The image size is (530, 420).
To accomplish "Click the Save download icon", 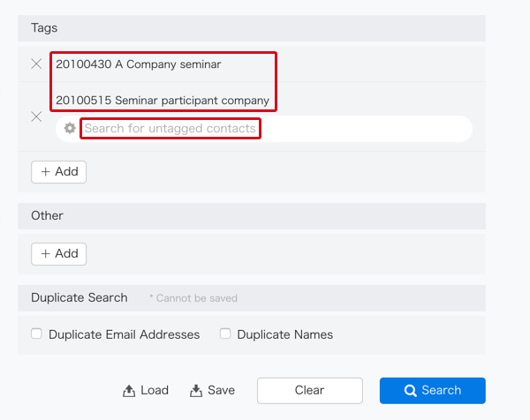I will coord(196,391).
